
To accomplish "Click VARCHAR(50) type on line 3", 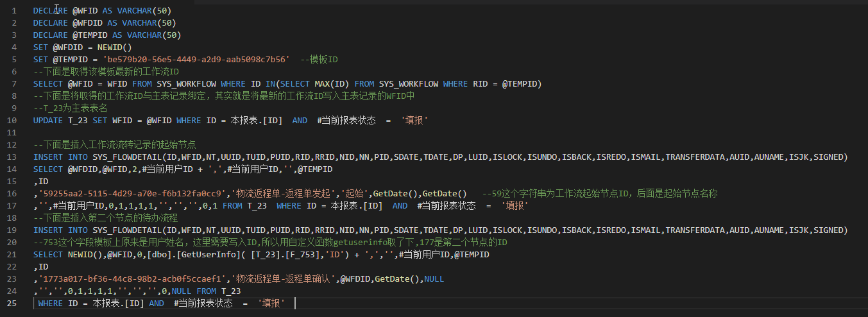I will pyautogui.click(x=154, y=35).
